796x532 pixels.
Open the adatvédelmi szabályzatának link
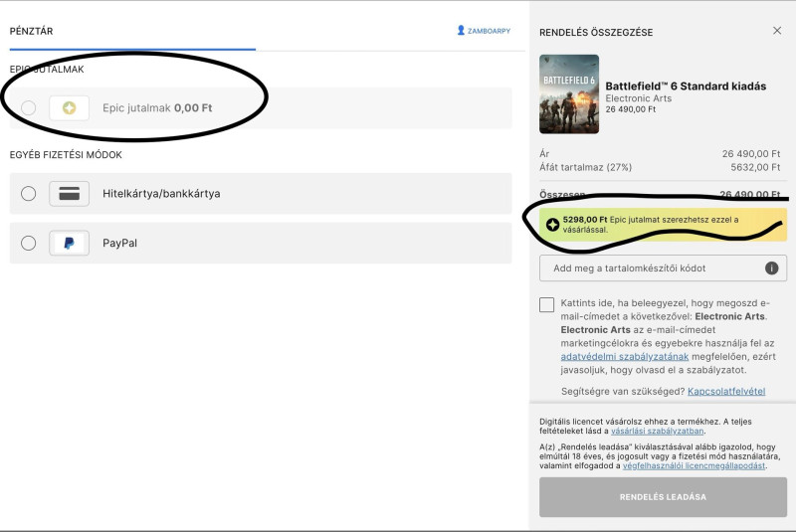625,357
